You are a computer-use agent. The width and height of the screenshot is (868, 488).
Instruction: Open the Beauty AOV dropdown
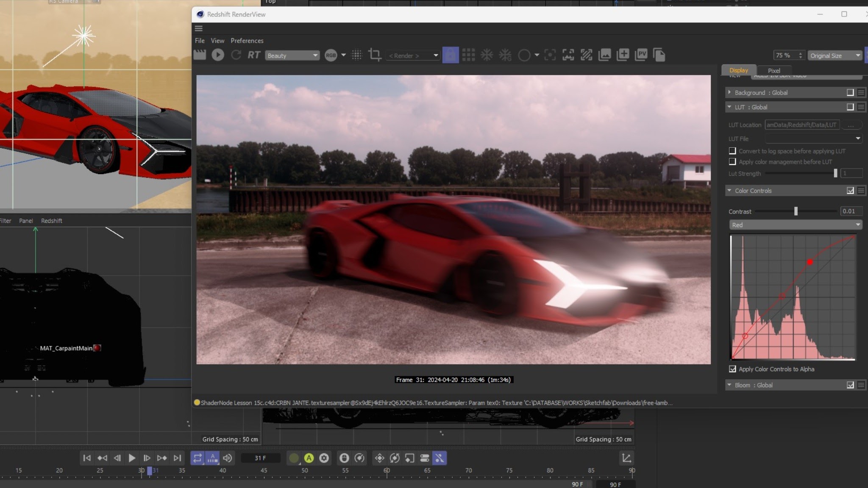click(x=292, y=55)
